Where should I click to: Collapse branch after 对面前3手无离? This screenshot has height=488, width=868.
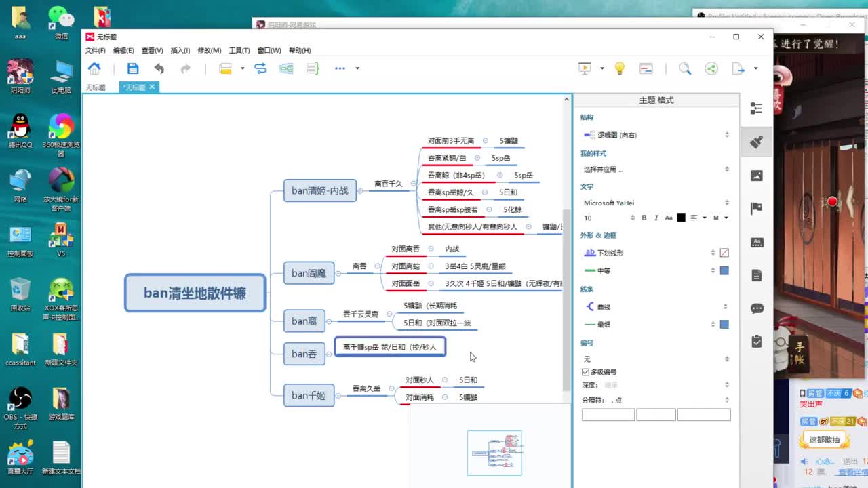pyautogui.click(x=486, y=141)
